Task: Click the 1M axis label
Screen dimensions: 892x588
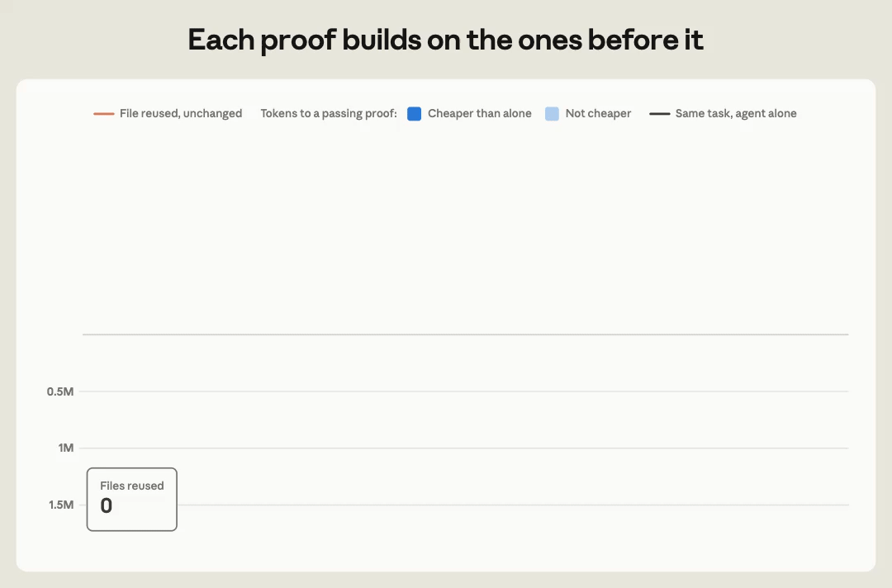Action: click(66, 448)
